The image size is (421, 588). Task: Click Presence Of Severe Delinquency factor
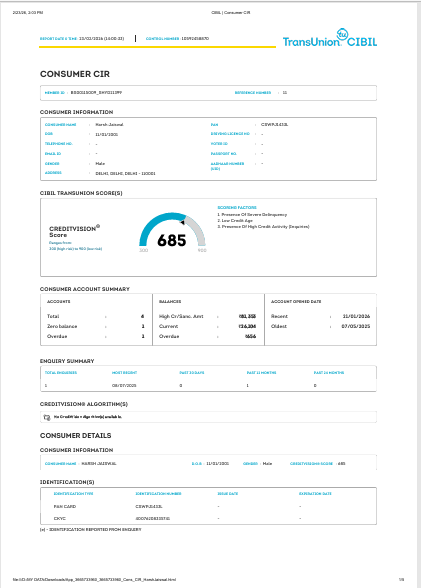pyautogui.click(x=252, y=214)
